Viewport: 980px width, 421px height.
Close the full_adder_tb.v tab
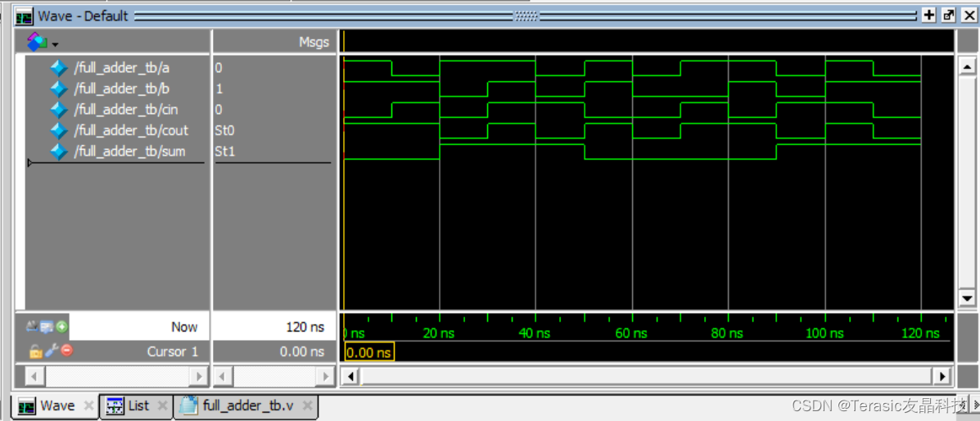click(x=307, y=406)
